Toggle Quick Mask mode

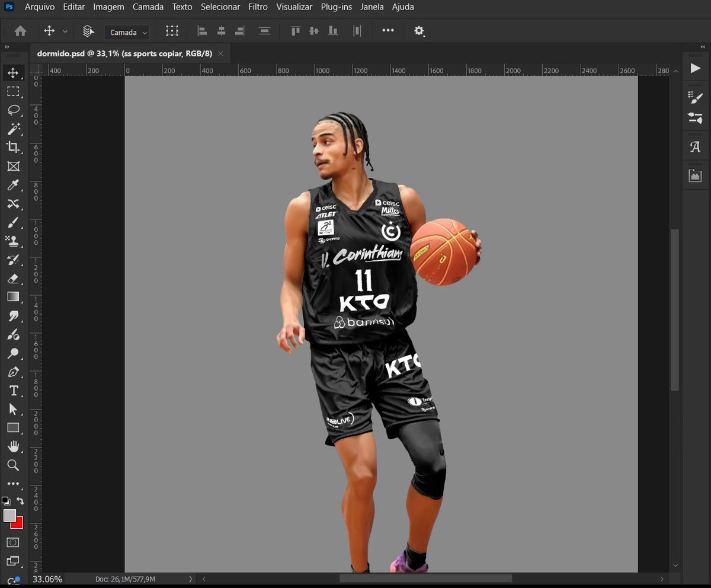[12, 542]
